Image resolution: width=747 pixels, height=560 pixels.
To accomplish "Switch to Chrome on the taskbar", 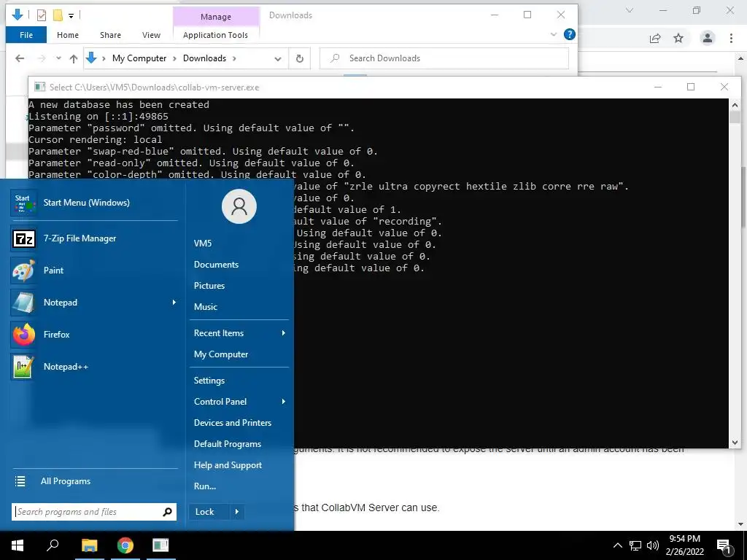I will 125,545.
